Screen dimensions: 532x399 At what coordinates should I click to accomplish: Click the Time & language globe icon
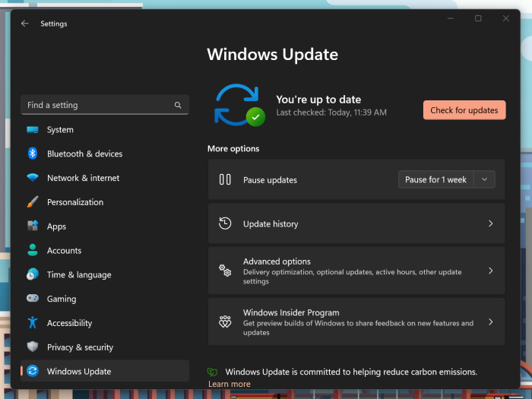tap(33, 274)
